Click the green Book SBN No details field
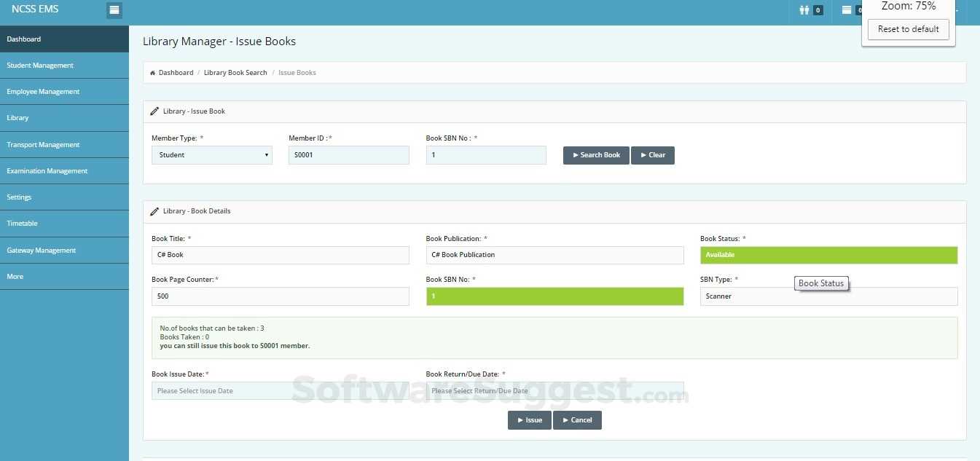The image size is (980, 461). pos(555,296)
